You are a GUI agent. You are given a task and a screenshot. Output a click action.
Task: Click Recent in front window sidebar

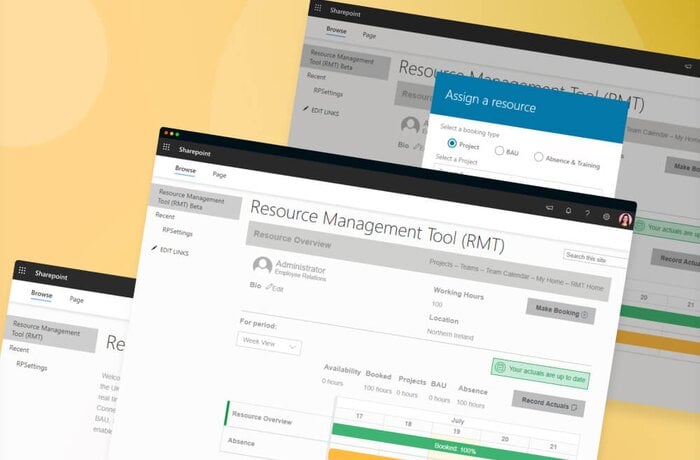(x=165, y=216)
